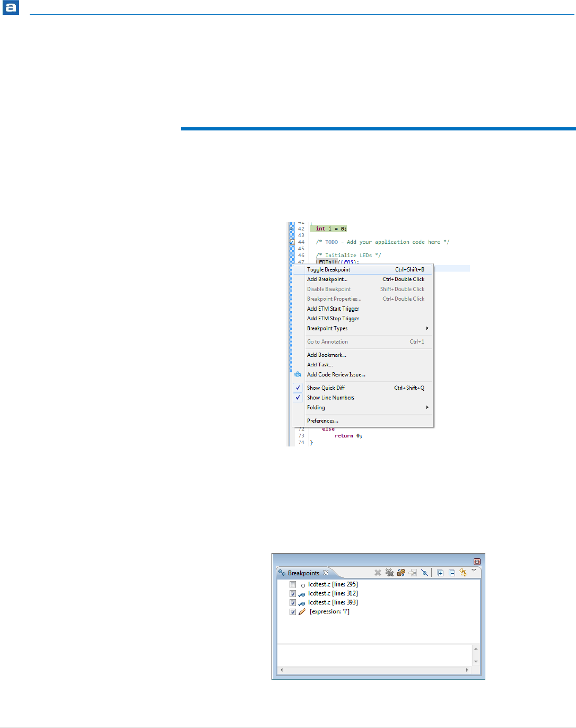Choose Add ETM Start Trigger
Screen dimensions: 576x728
363,309
